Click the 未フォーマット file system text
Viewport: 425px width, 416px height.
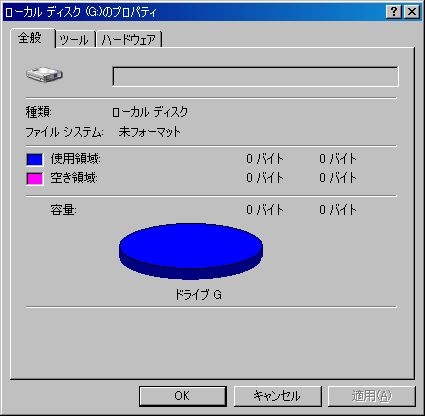(x=149, y=132)
